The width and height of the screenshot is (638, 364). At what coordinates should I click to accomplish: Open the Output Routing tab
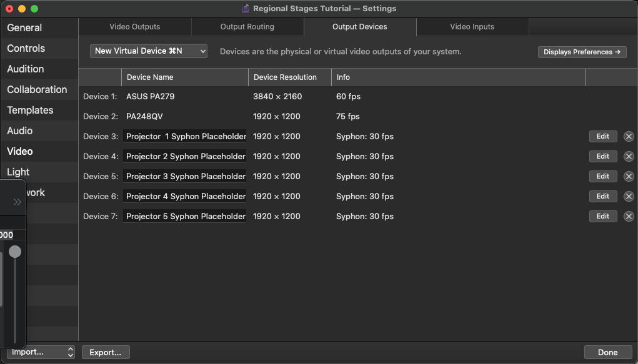(247, 26)
